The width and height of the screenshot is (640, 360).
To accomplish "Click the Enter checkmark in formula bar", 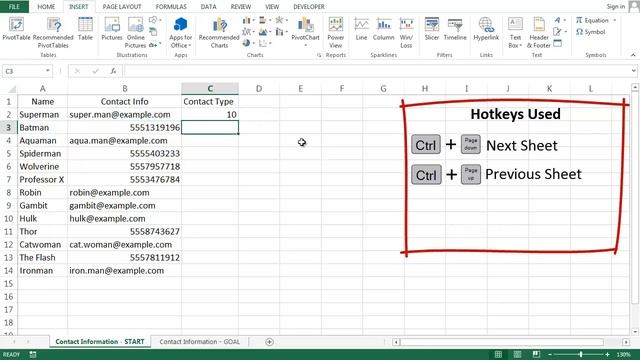I will pyautogui.click(x=95, y=71).
